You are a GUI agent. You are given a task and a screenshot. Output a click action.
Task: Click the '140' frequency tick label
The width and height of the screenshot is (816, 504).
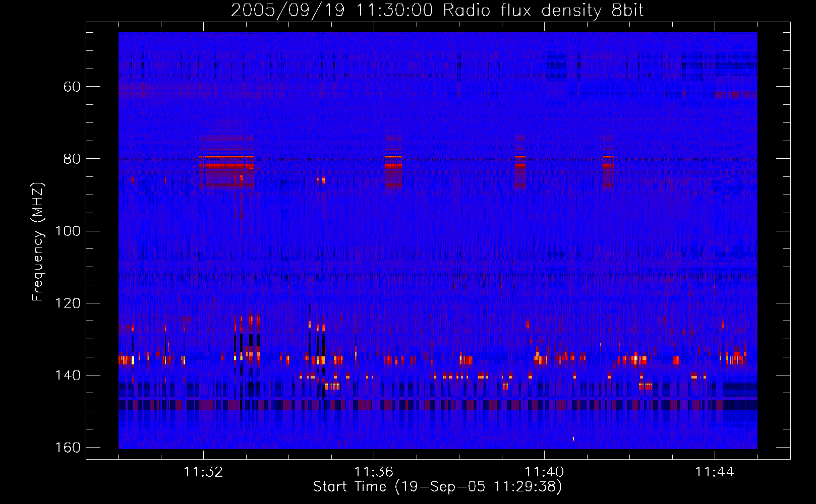[x=68, y=375]
